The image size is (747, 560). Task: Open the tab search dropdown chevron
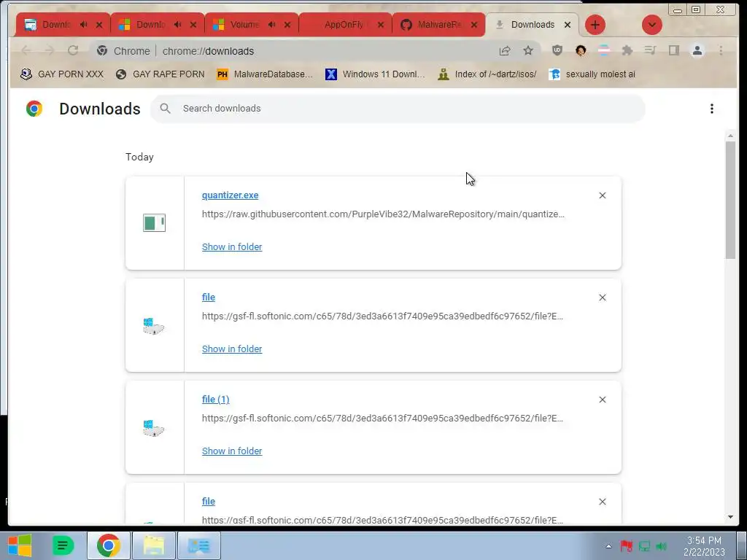651,25
